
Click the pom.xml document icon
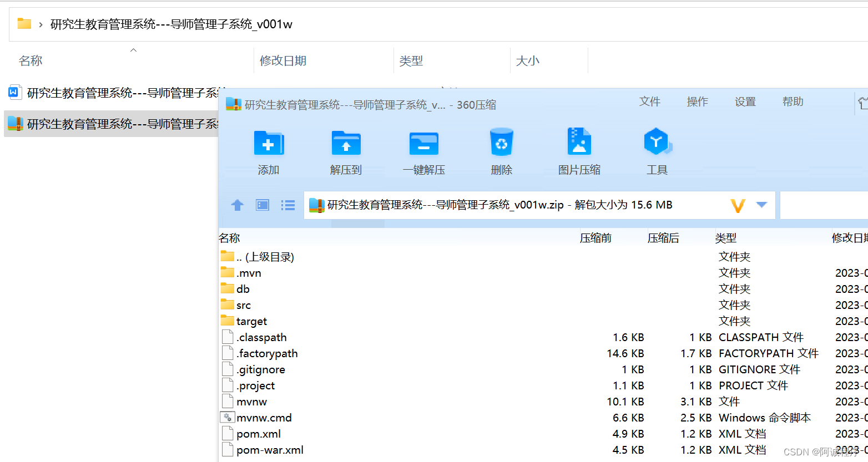point(228,433)
